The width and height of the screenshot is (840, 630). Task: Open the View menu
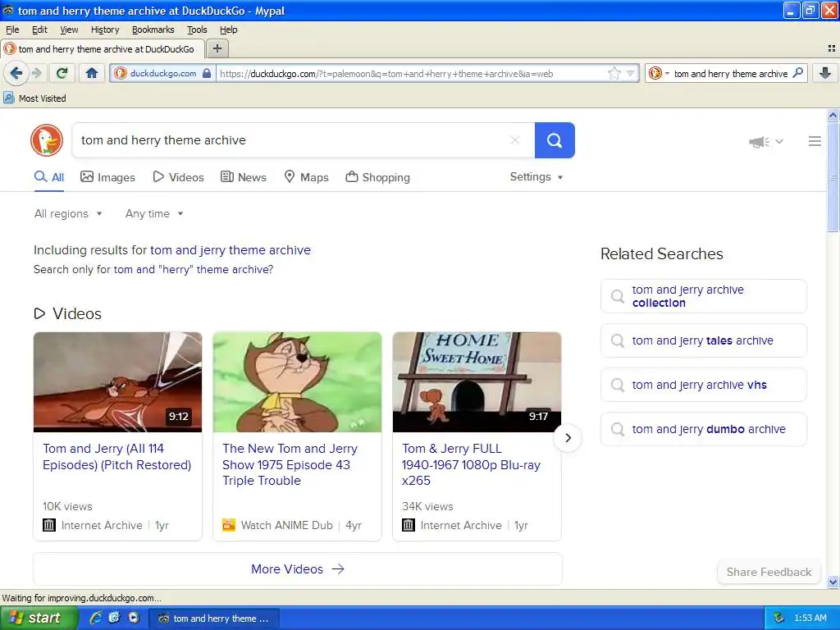(69, 30)
